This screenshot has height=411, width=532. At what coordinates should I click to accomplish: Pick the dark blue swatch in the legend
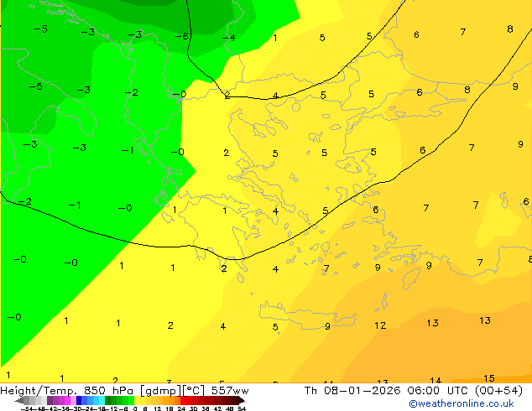[x=79, y=401]
